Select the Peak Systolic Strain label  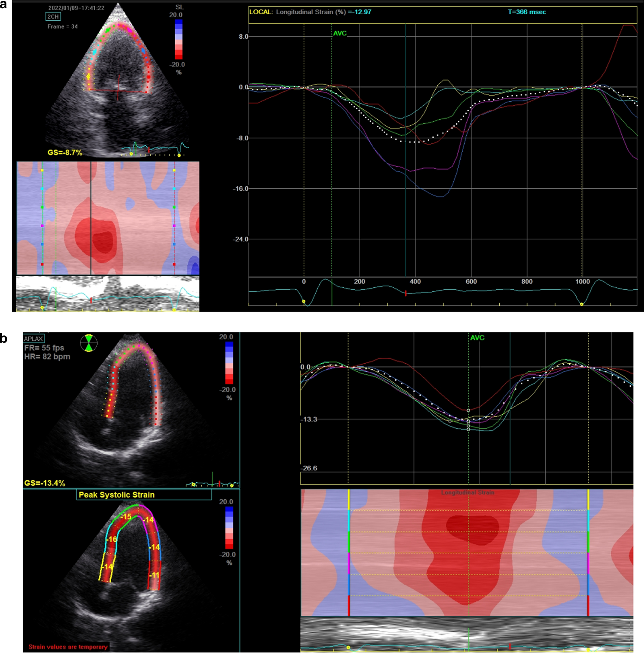117,495
